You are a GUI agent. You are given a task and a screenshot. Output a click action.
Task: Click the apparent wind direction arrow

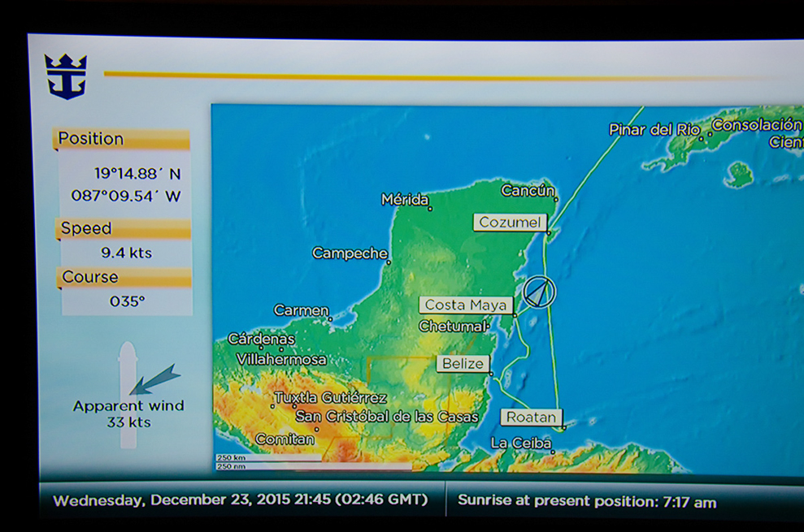pyautogui.click(x=154, y=379)
